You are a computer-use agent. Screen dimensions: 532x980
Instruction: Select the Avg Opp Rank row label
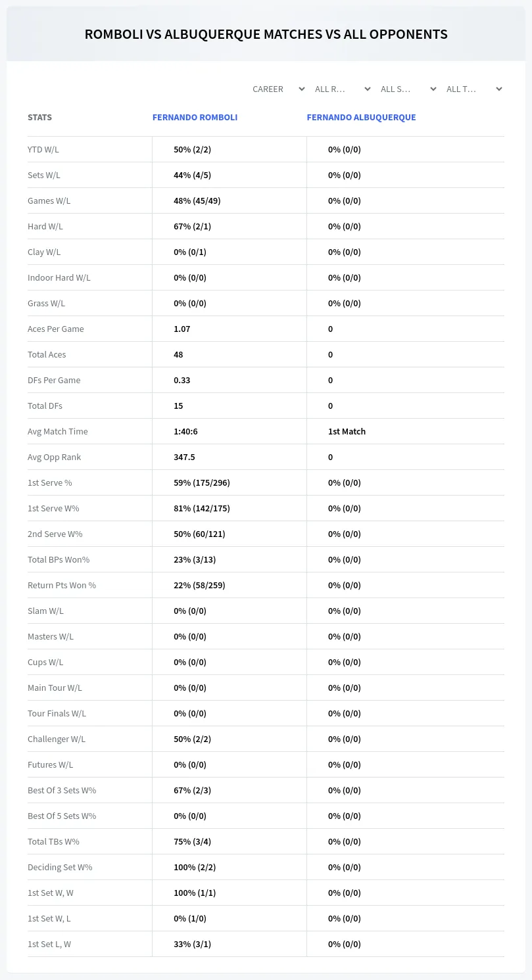pos(55,457)
